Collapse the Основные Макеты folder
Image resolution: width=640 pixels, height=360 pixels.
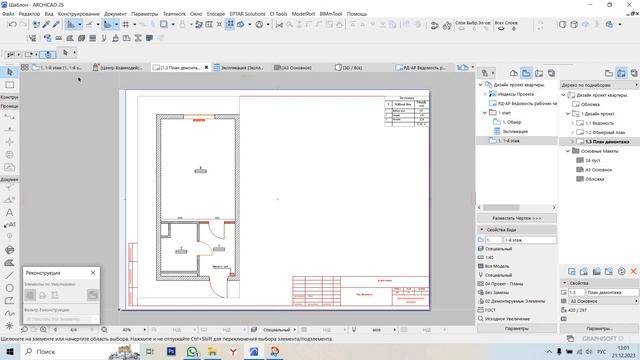[x=568, y=151]
